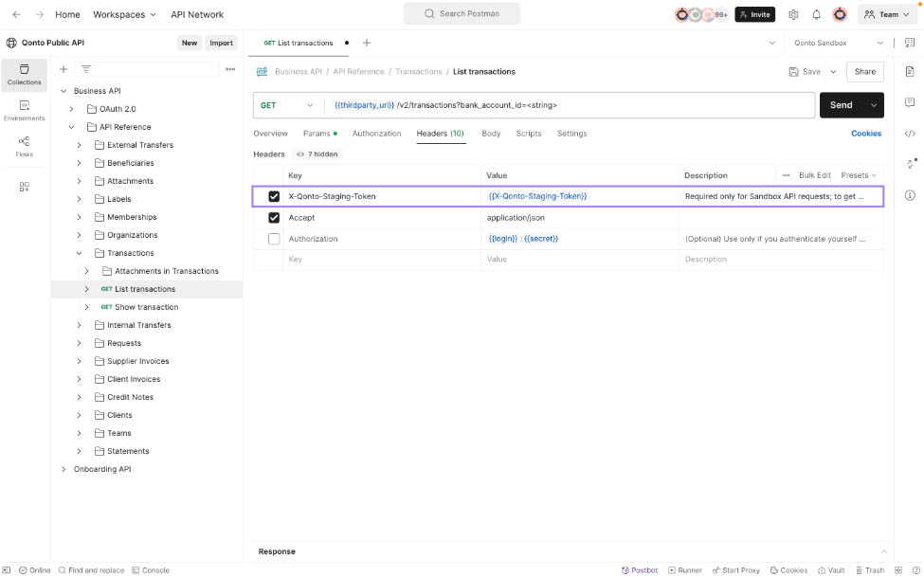Viewport: 924px width, 577px height.
Task: Open the Flows sidebar panel
Action: click(x=24, y=146)
